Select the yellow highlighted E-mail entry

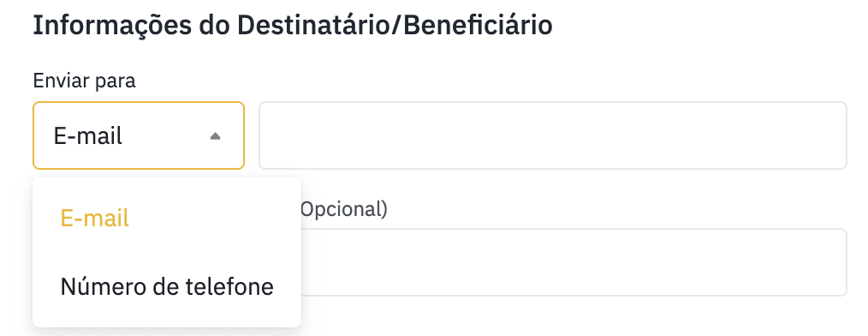[x=95, y=219]
